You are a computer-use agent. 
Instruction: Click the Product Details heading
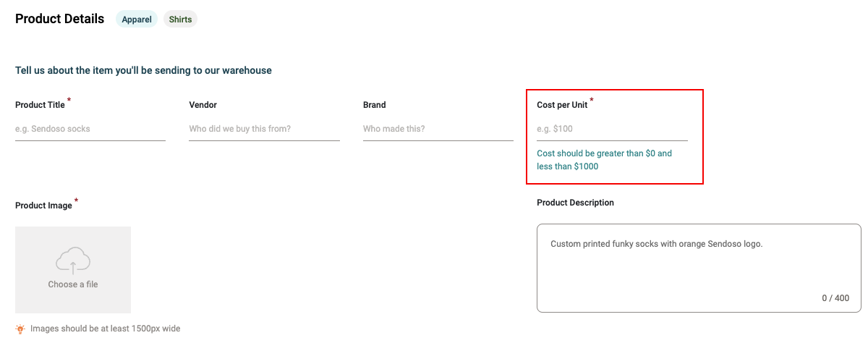click(60, 19)
